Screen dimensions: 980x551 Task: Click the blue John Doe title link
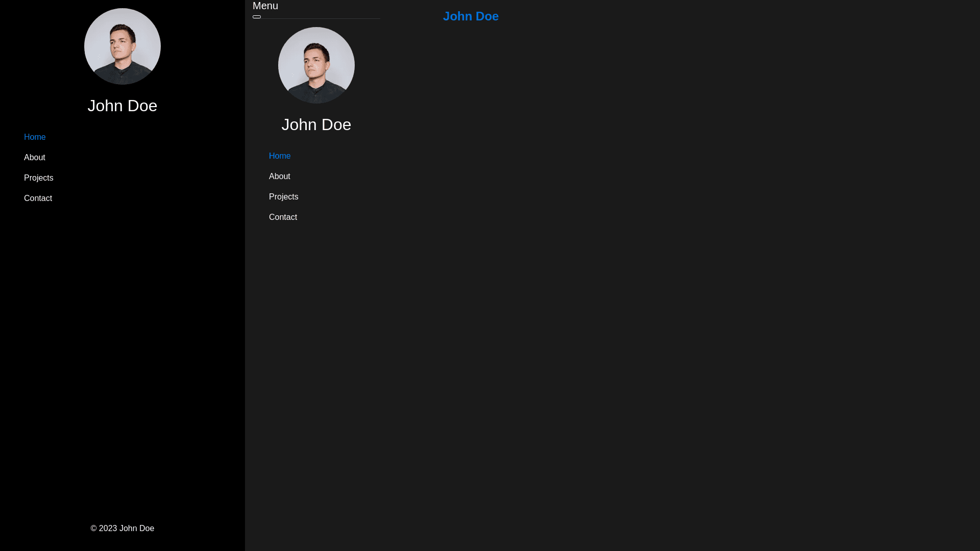(x=471, y=16)
